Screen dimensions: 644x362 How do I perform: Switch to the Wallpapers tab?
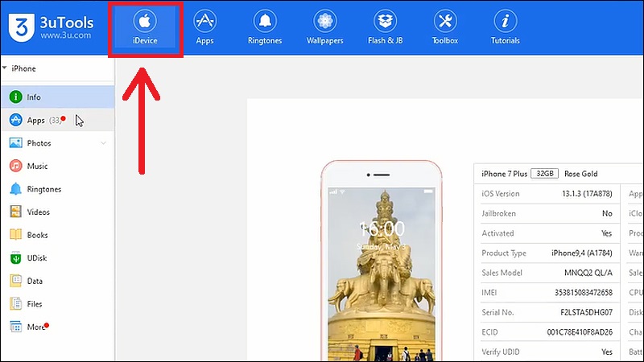[x=325, y=28]
